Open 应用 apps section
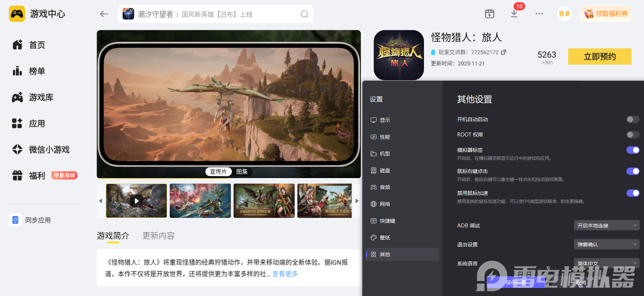 29,124
